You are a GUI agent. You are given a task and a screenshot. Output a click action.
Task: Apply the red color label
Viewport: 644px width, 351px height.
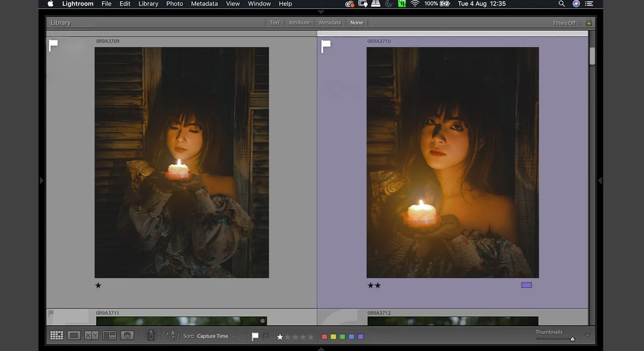(324, 337)
